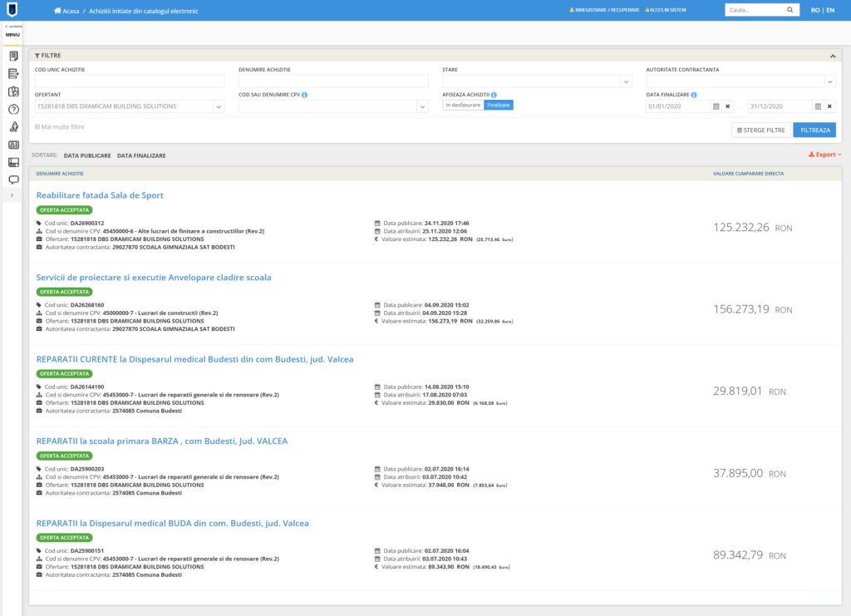Open Reabilitare fatada Sala de Sport
This screenshot has height=616, width=851.
100,195
